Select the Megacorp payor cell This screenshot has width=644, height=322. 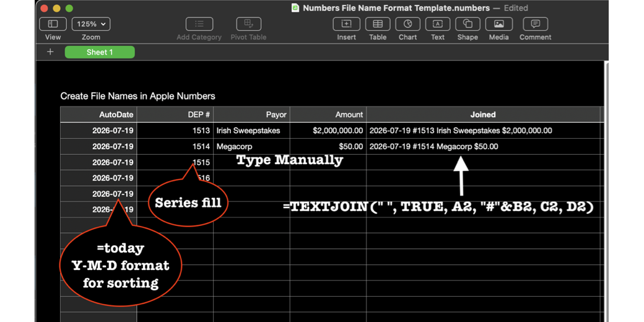(x=251, y=147)
